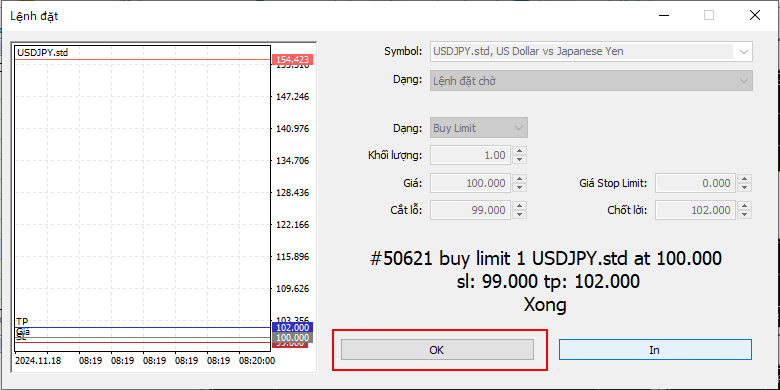Click the Giá Stop Limit field
This screenshot has width=780, height=390.
pyautogui.click(x=695, y=183)
